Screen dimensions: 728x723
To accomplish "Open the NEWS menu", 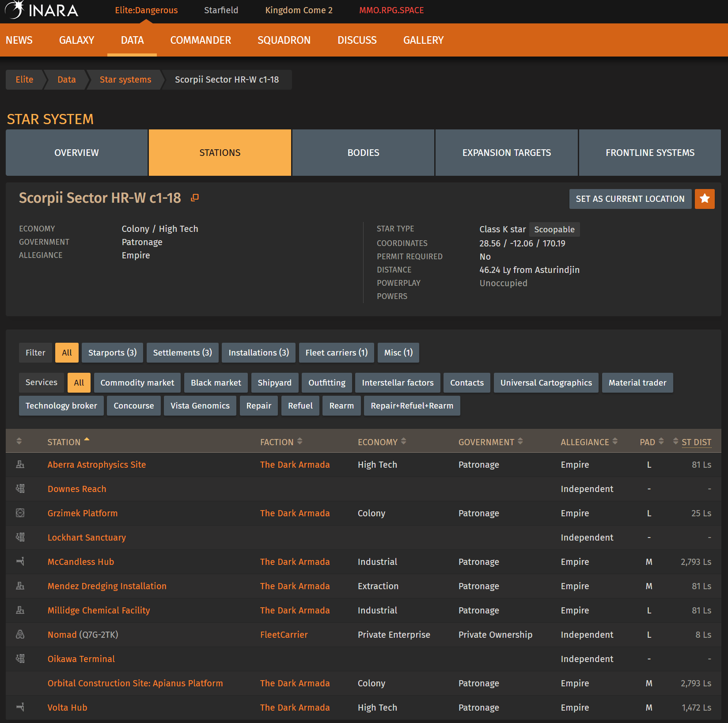I will click(19, 40).
